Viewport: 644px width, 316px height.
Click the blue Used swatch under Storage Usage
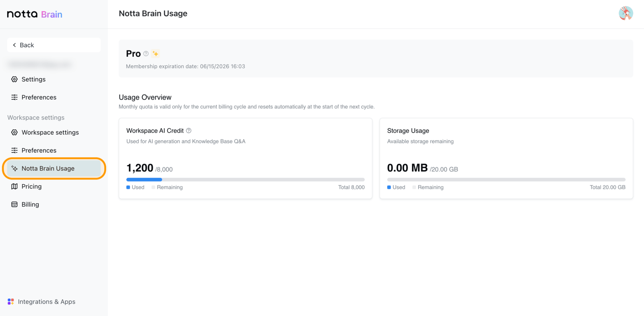tap(389, 187)
